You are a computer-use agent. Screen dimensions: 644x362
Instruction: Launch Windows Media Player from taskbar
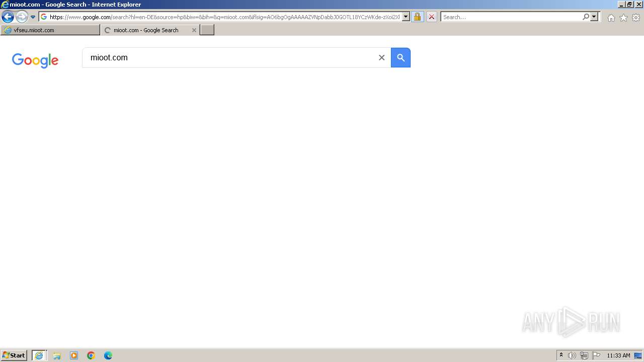pyautogui.click(x=74, y=355)
